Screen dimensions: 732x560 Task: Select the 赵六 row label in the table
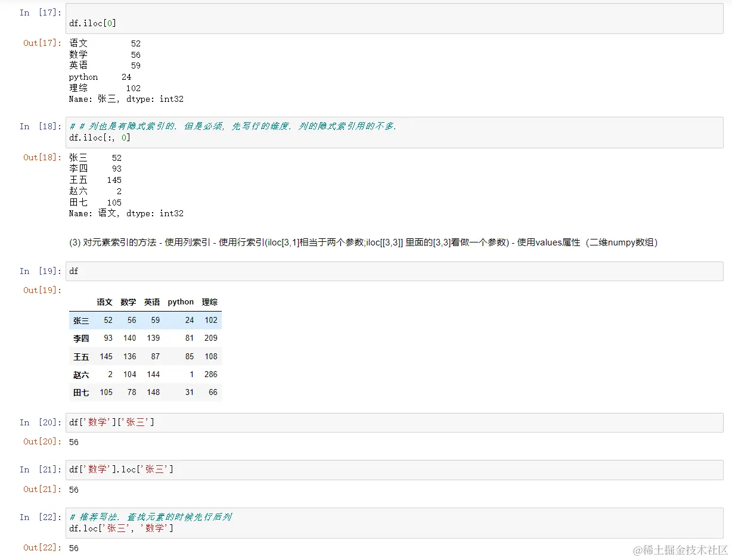click(x=81, y=375)
